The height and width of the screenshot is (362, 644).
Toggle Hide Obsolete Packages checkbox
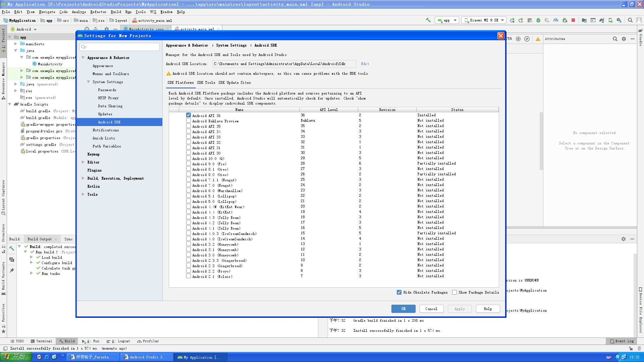(x=399, y=292)
